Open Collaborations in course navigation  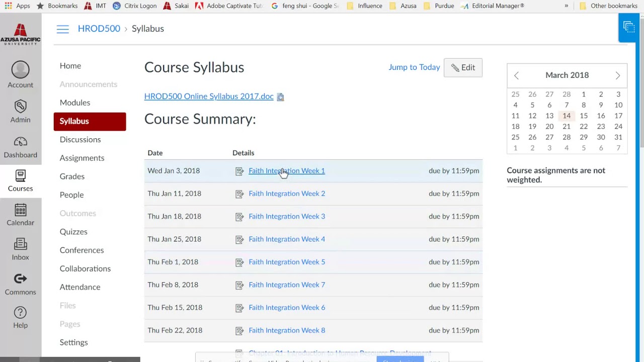pos(85,268)
